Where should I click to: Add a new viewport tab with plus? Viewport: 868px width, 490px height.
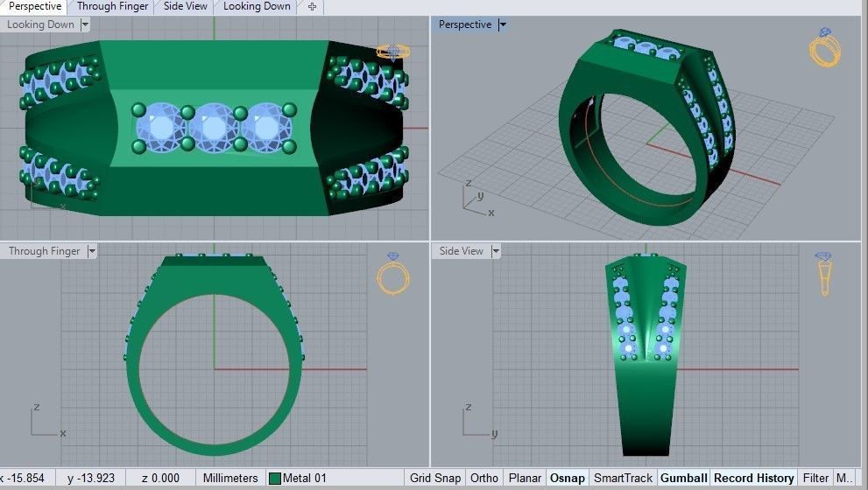[312, 7]
